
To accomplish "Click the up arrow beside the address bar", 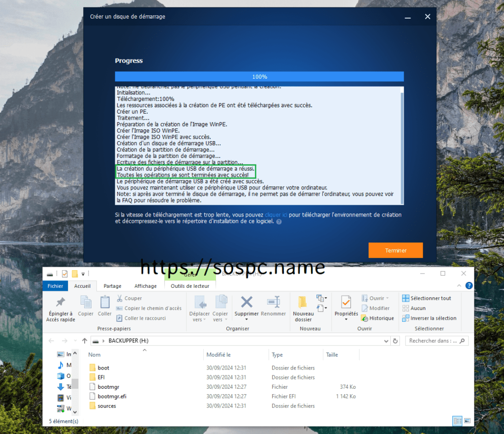I will point(85,341).
